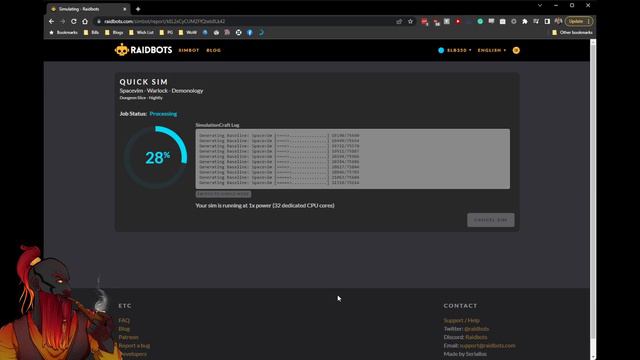Close the Simulating - Raidbots tab
640x360 pixels.
[x=124, y=9]
